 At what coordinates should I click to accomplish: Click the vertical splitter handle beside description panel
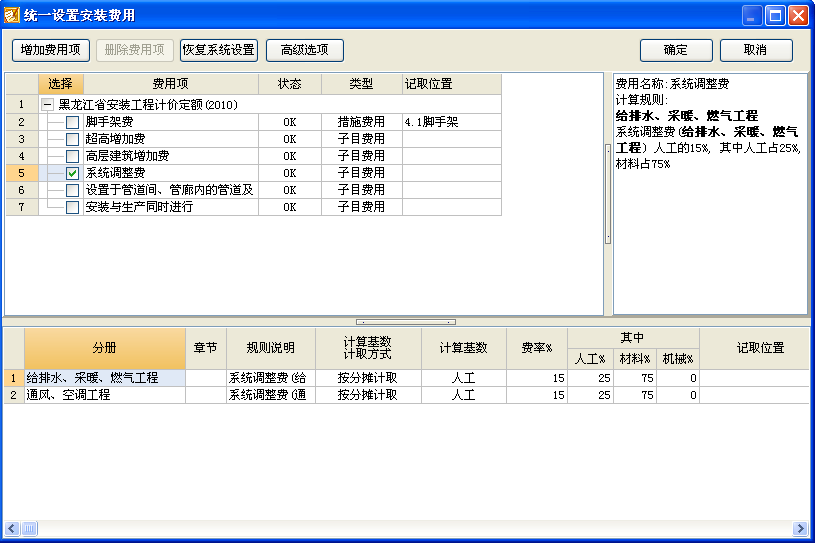(x=608, y=194)
